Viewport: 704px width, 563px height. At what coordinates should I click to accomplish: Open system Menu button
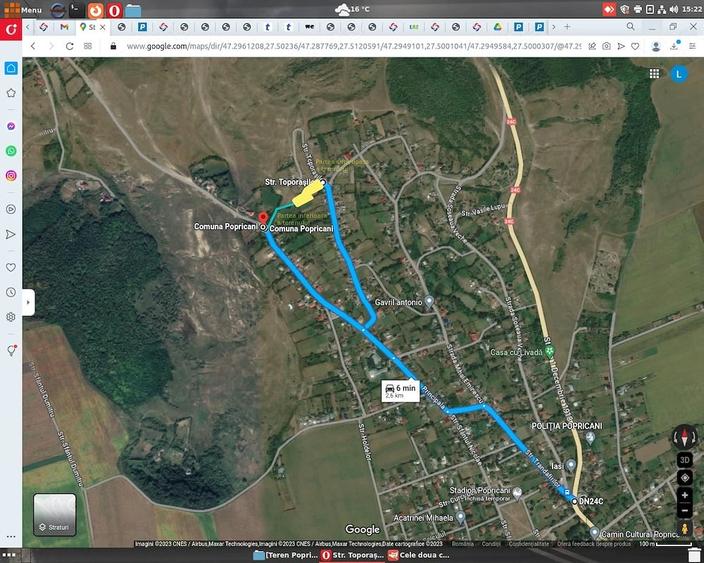click(21, 9)
